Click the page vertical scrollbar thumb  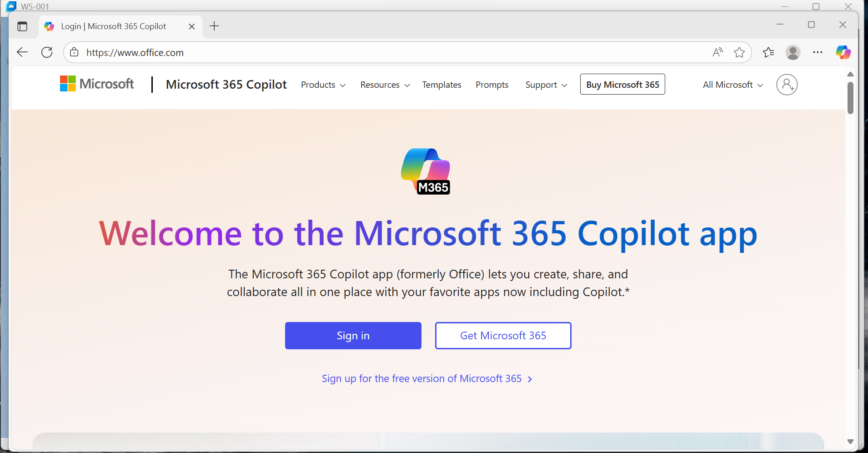coord(850,98)
